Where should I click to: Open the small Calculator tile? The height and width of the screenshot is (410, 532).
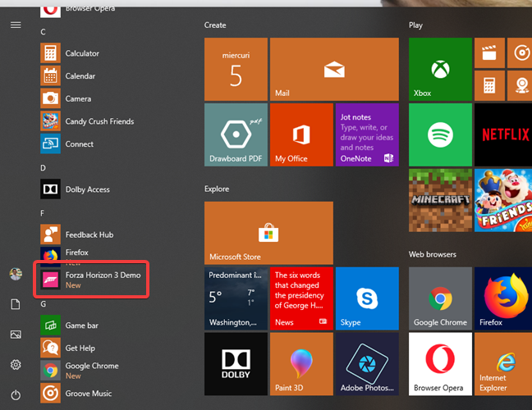(x=489, y=85)
